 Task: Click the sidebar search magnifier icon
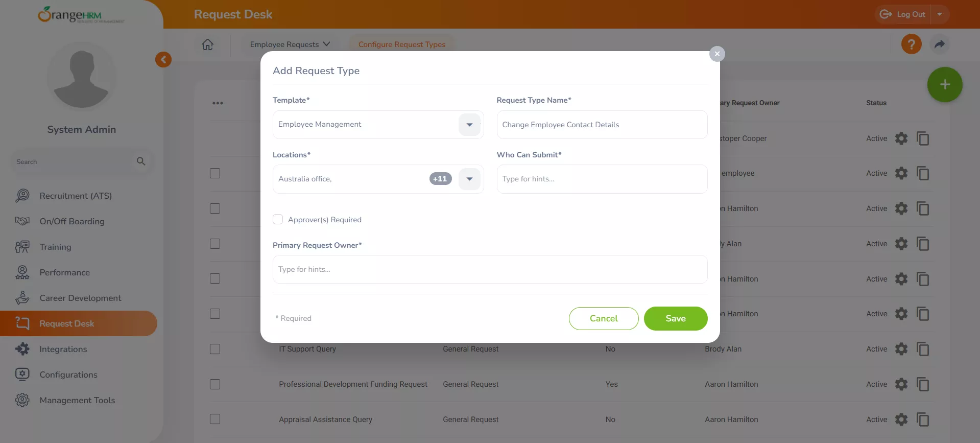pos(141,161)
